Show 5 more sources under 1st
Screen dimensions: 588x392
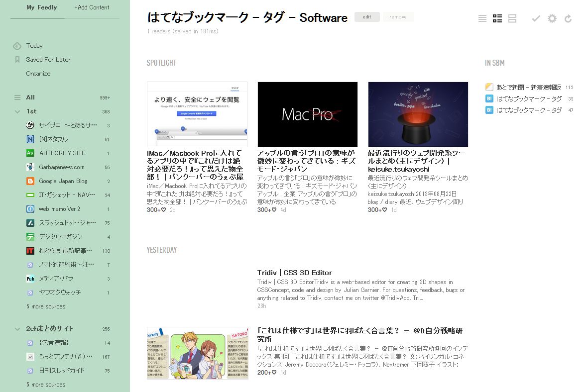coord(46,306)
